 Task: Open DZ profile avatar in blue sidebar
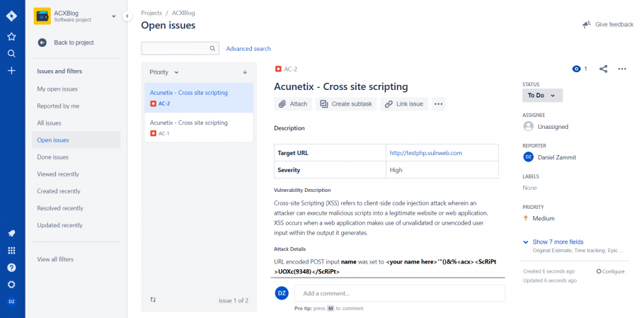11,302
